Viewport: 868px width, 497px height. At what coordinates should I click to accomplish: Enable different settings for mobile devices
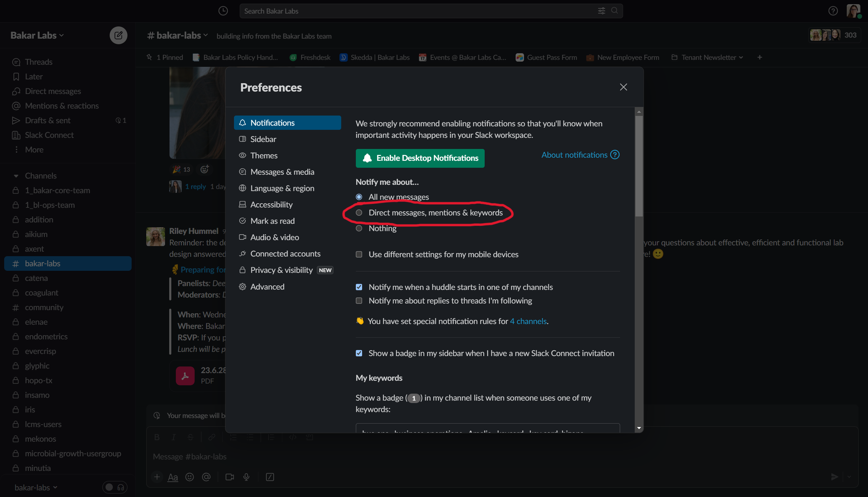click(359, 254)
